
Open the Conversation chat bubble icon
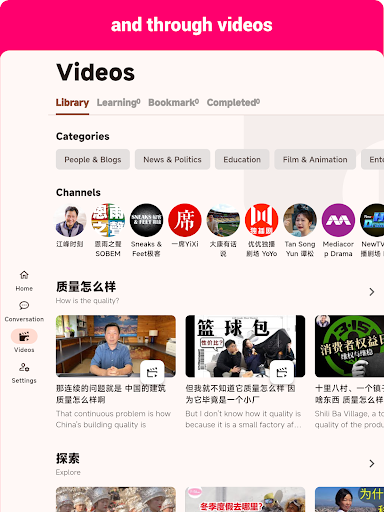24,305
